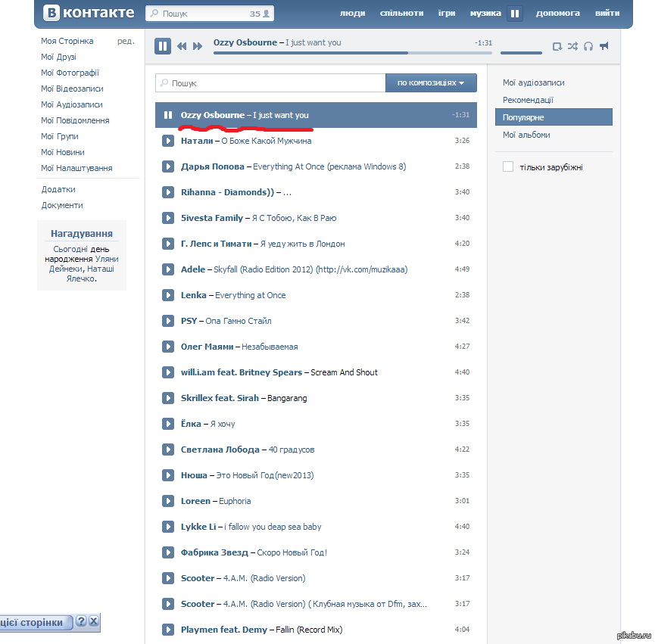The width and height of the screenshot is (655, 644).
Task: Click the find bar help question icon
Action: [82, 621]
